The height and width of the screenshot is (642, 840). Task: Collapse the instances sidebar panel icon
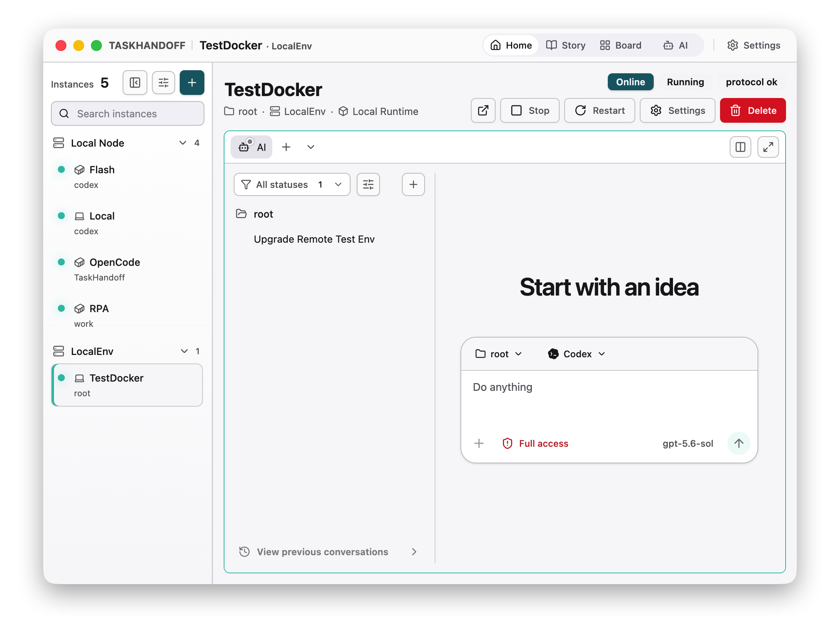click(x=135, y=83)
